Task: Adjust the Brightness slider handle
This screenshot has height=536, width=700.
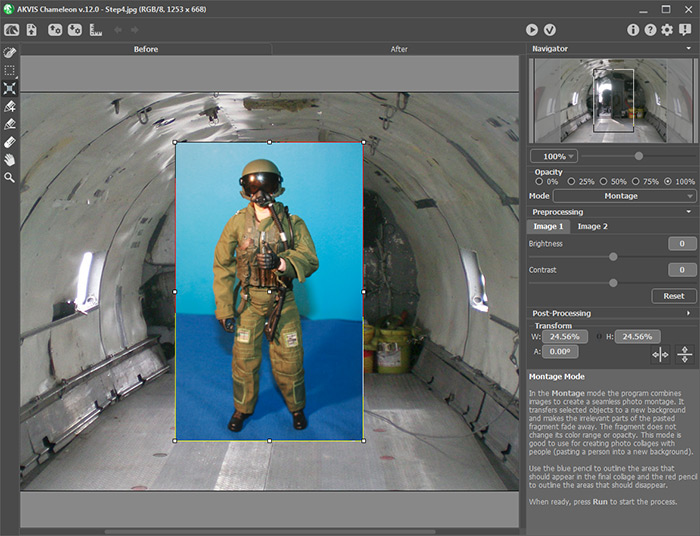Action: (x=613, y=257)
